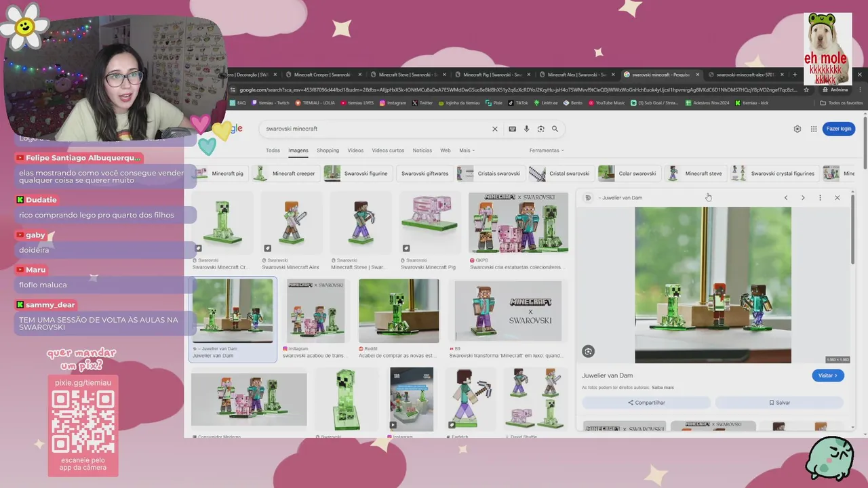Open the Todos os favoritos bookmarks folder
This screenshot has height=488, width=868.
[842, 103]
